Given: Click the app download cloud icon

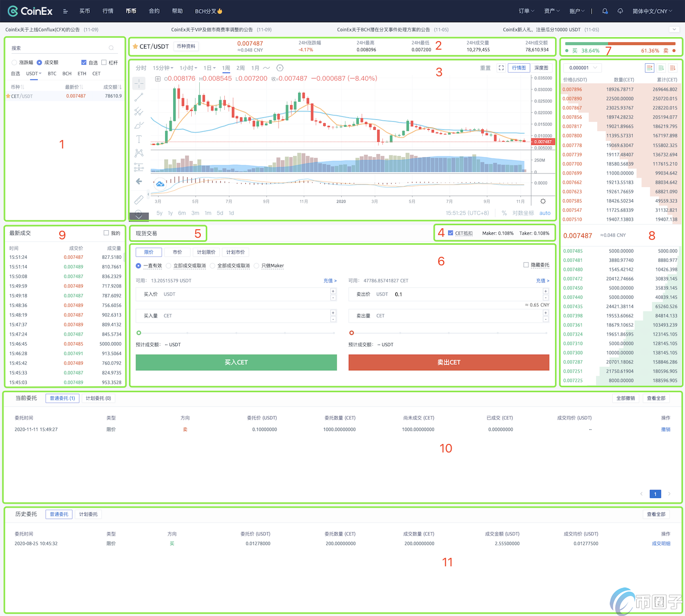Looking at the screenshot, I should coord(620,11).
